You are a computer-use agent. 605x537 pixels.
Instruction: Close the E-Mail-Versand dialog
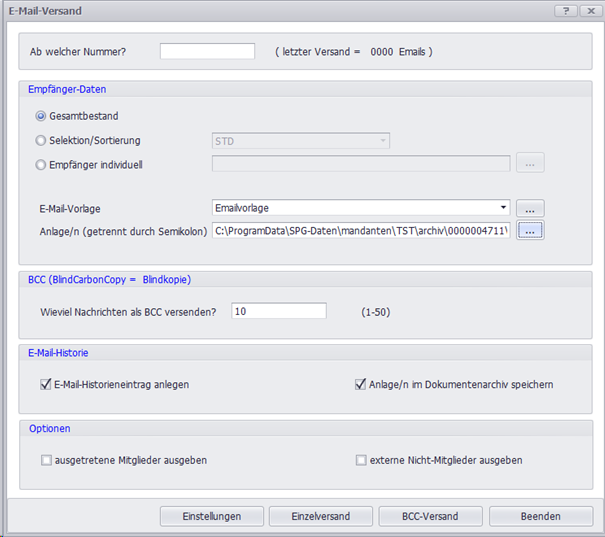click(x=588, y=10)
